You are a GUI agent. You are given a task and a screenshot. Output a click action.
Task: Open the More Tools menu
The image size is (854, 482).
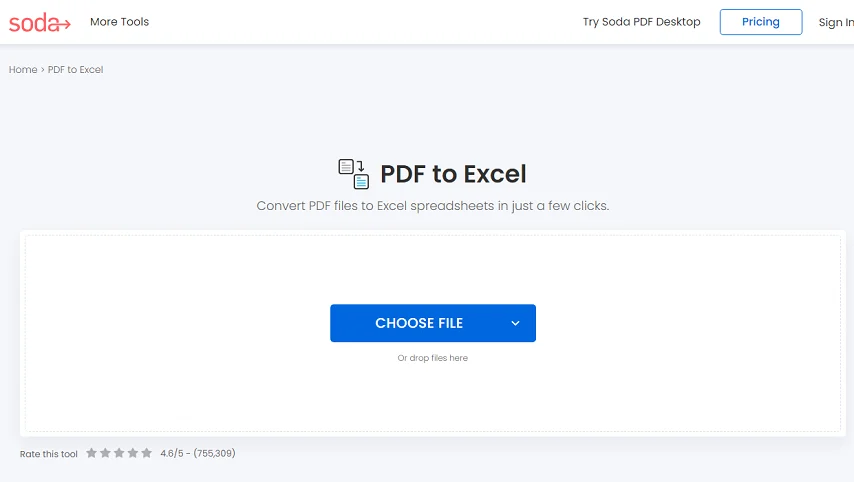(x=119, y=22)
